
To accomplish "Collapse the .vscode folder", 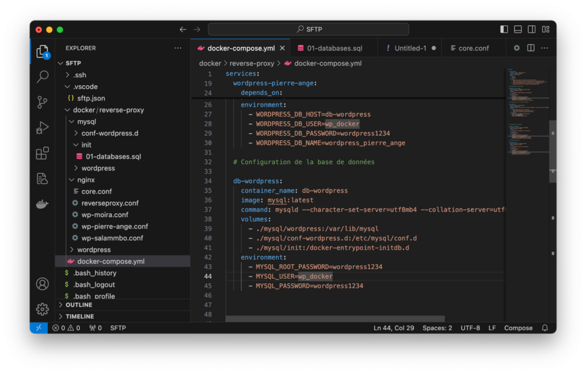I will click(123, 86).
